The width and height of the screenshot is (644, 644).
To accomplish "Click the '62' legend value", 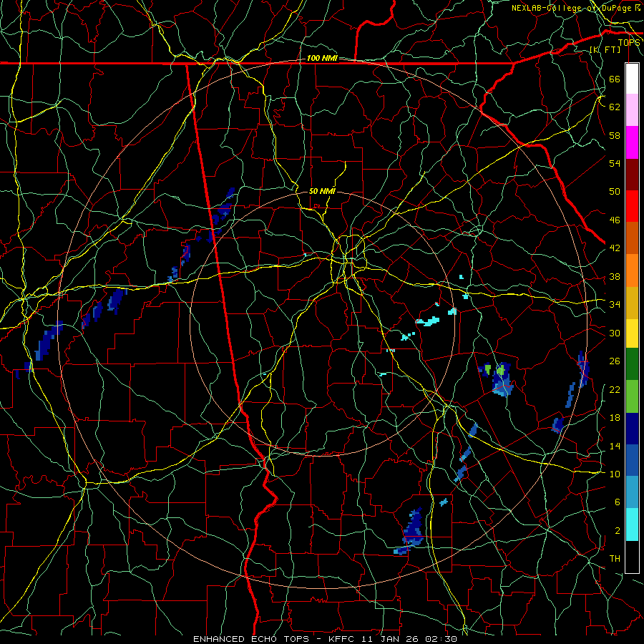I will (615, 107).
